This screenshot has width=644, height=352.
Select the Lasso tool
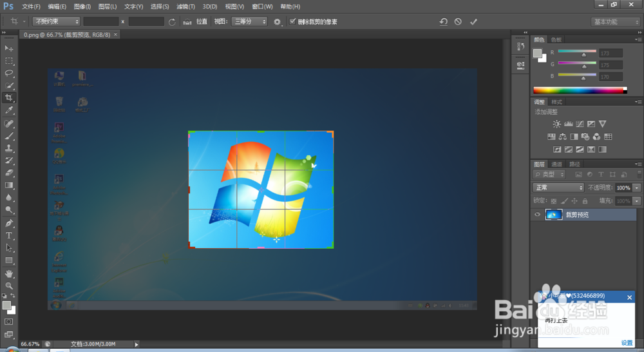pyautogui.click(x=8, y=73)
